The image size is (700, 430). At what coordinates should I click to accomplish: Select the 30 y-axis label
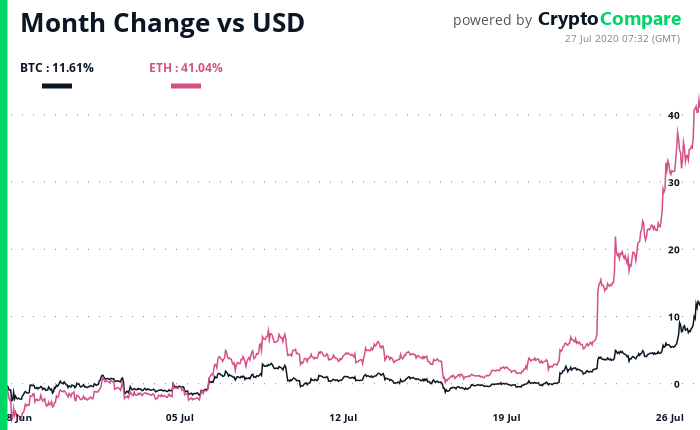point(674,183)
